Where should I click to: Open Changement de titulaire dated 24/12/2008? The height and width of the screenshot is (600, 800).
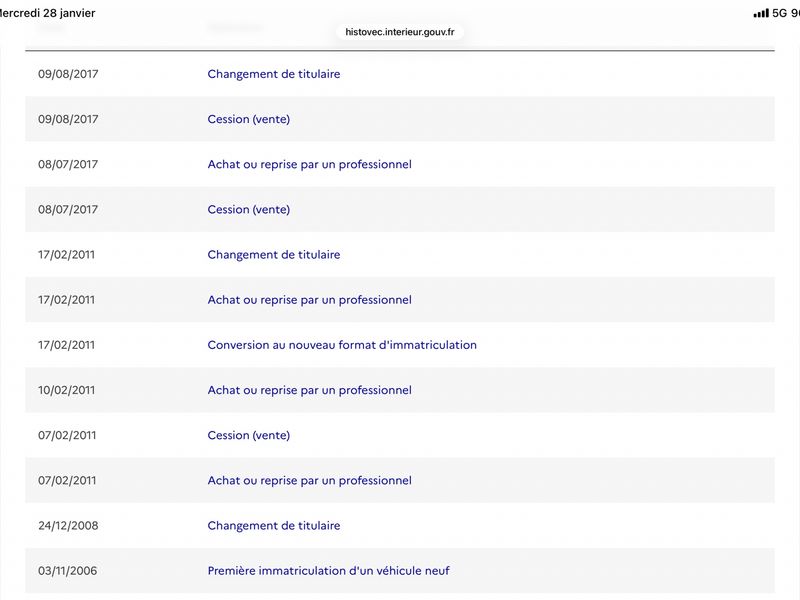point(273,526)
